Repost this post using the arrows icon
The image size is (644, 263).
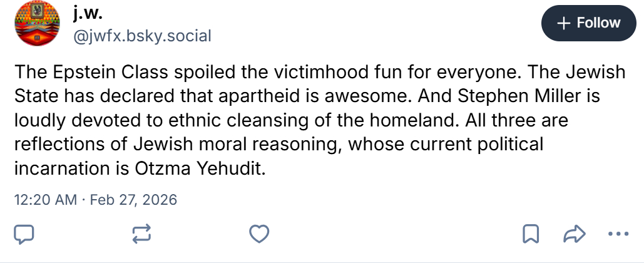141,234
